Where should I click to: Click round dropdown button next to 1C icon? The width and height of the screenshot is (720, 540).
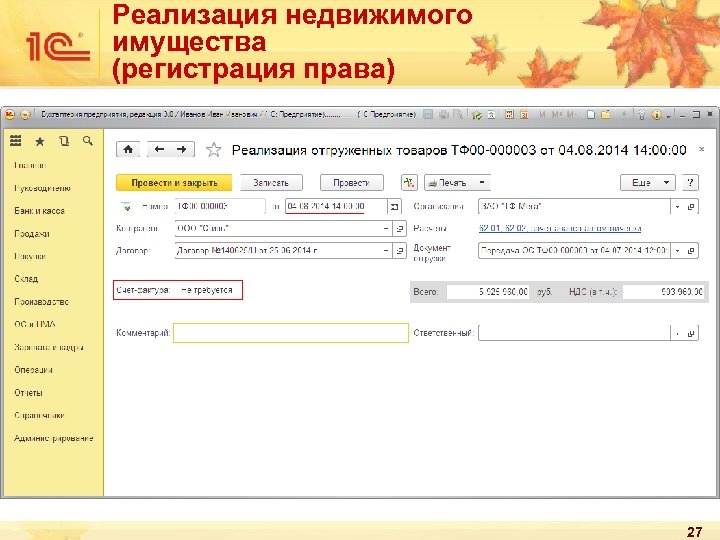pos(25,114)
